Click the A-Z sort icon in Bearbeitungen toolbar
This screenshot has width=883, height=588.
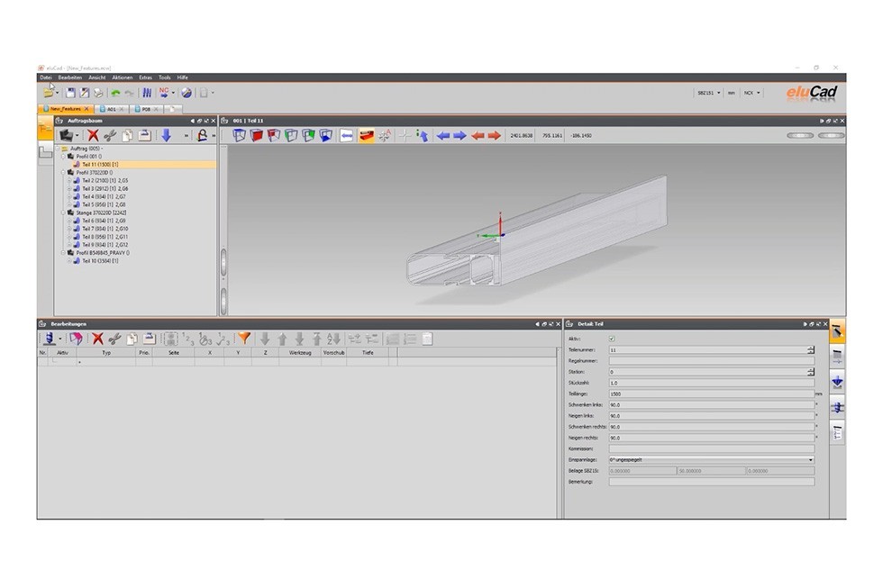click(334, 339)
